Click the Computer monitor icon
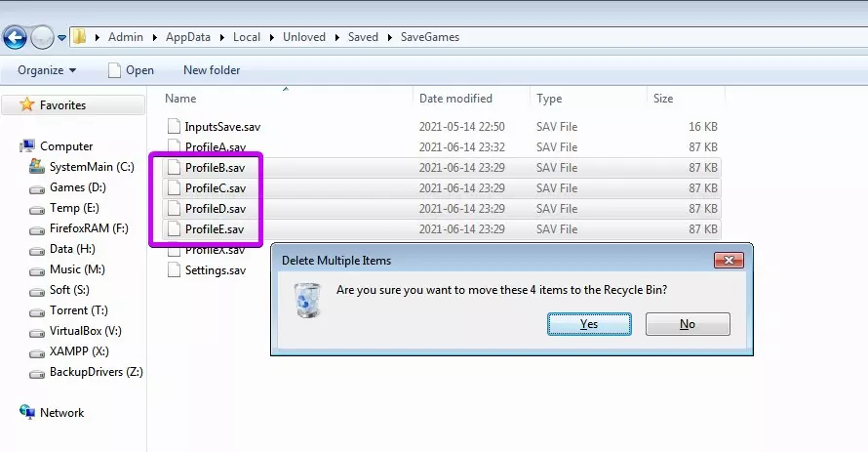Screen dimensions: 868x452 point(27,145)
